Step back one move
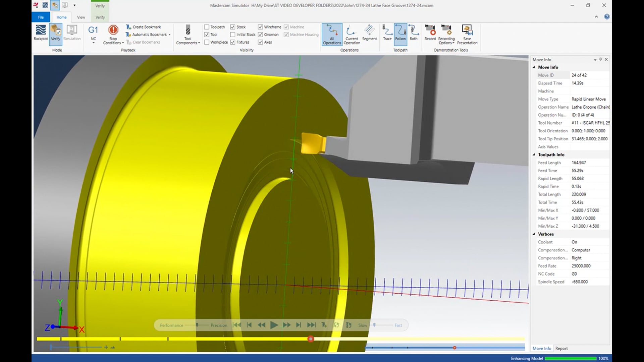This screenshot has height=362, width=644. pos(249,325)
